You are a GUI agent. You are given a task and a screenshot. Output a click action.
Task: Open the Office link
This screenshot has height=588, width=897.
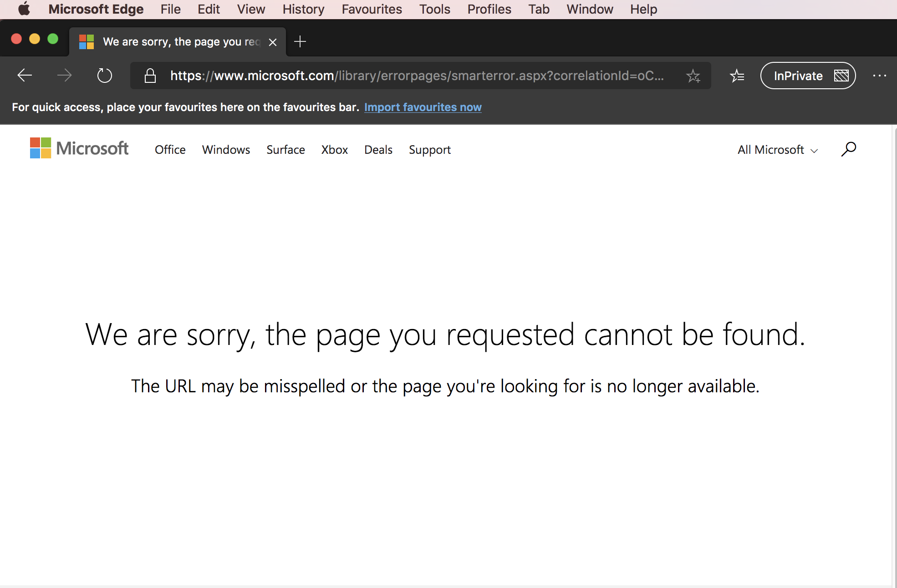[170, 150]
